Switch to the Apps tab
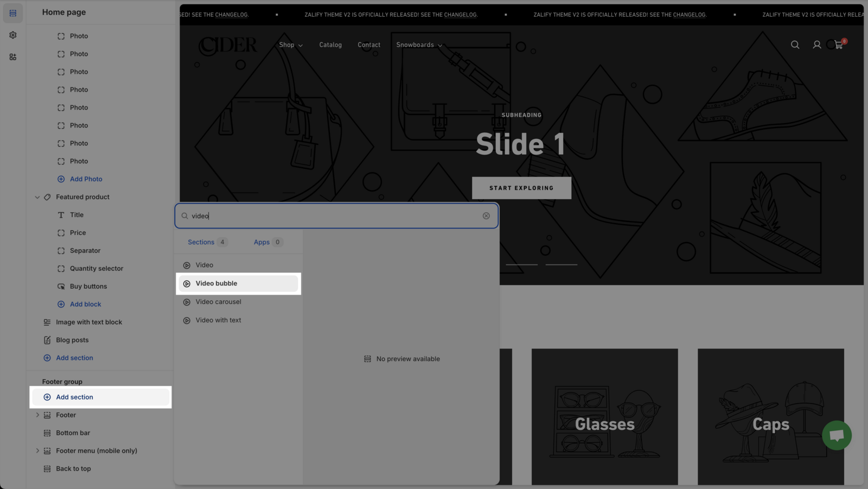The height and width of the screenshot is (489, 868). coord(261,242)
